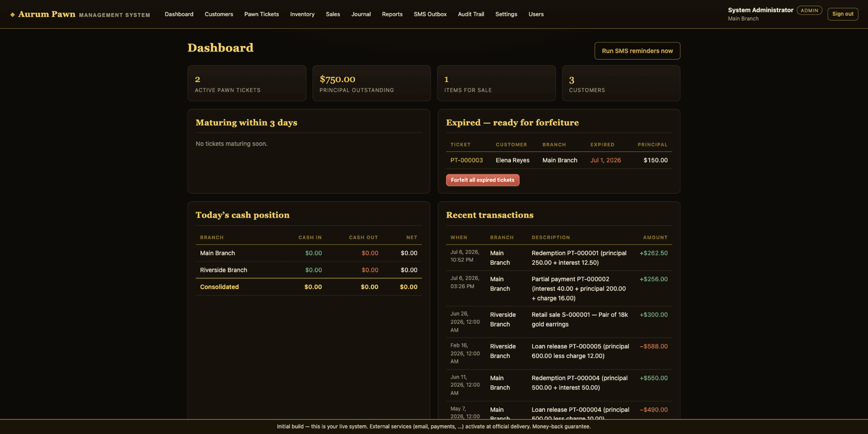Click the Redemption PT-000004 description
This screenshot has width=868, height=434.
tap(579, 383)
